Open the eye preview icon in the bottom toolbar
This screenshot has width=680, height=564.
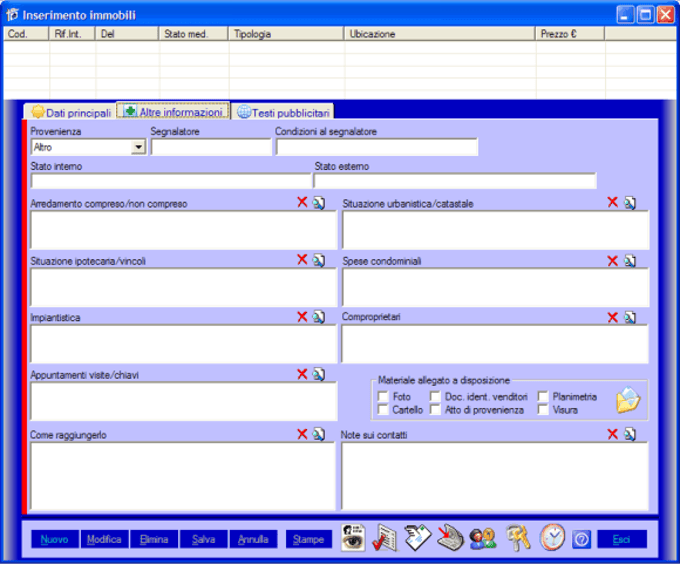pyautogui.click(x=353, y=538)
